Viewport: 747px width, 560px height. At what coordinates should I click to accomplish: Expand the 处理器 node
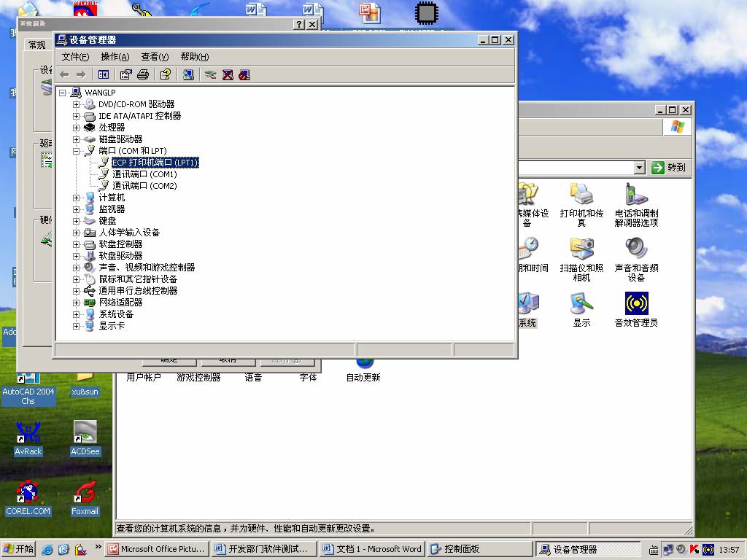click(x=76, y=128)
